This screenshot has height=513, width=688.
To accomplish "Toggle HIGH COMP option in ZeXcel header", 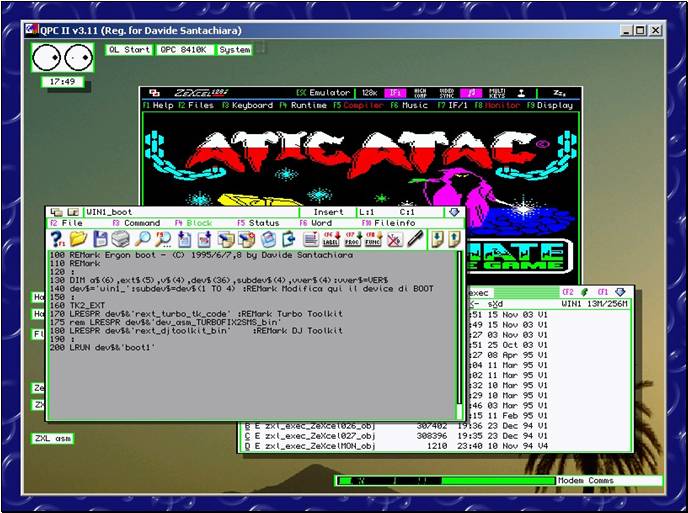I will coord(420,93).
